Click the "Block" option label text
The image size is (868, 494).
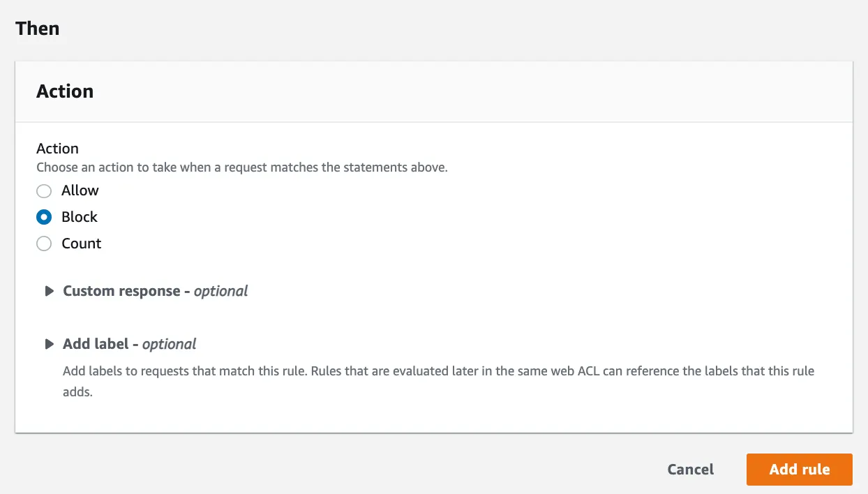pyautogui.click(x=80, y=217)
